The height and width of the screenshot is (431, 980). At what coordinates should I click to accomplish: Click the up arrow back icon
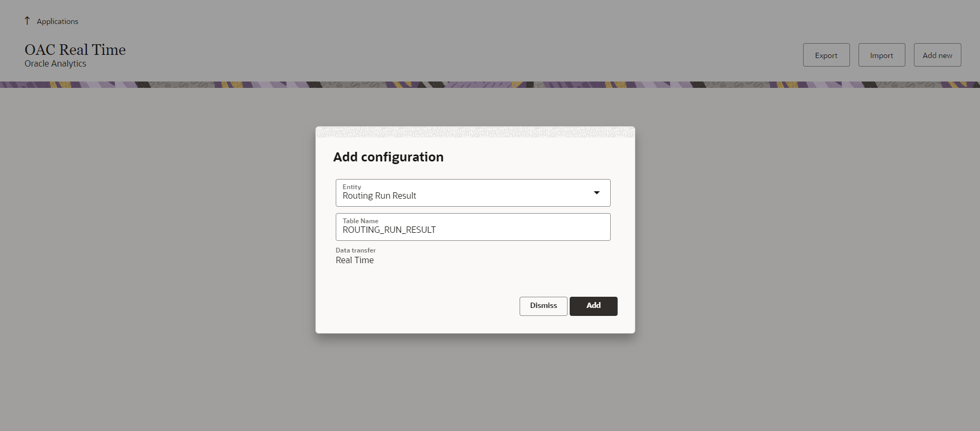click(27, 21)
